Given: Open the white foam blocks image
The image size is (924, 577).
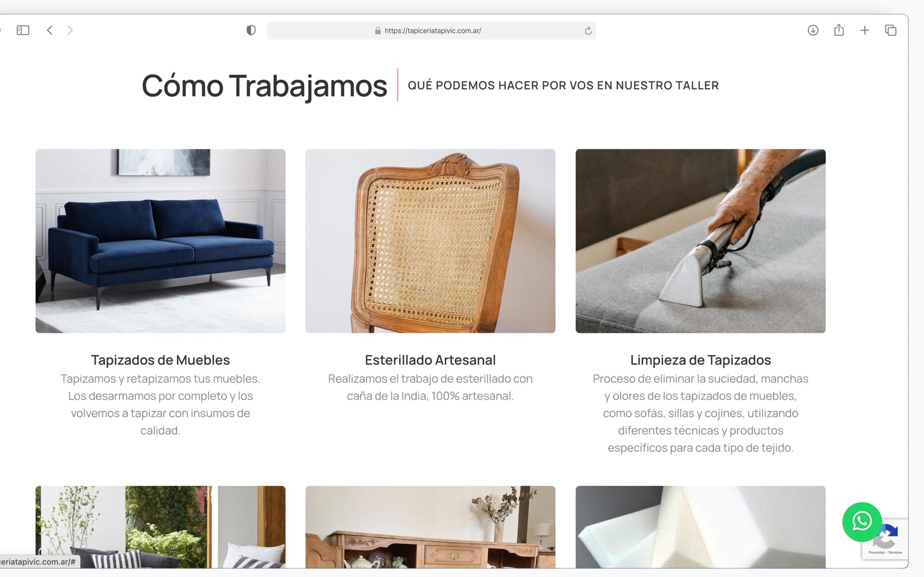Looking at the screenshot, I should point(700,527).
